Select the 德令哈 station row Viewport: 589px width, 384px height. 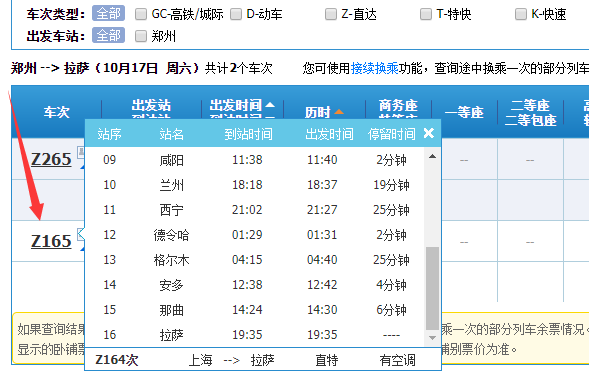[x=255, y=235]
